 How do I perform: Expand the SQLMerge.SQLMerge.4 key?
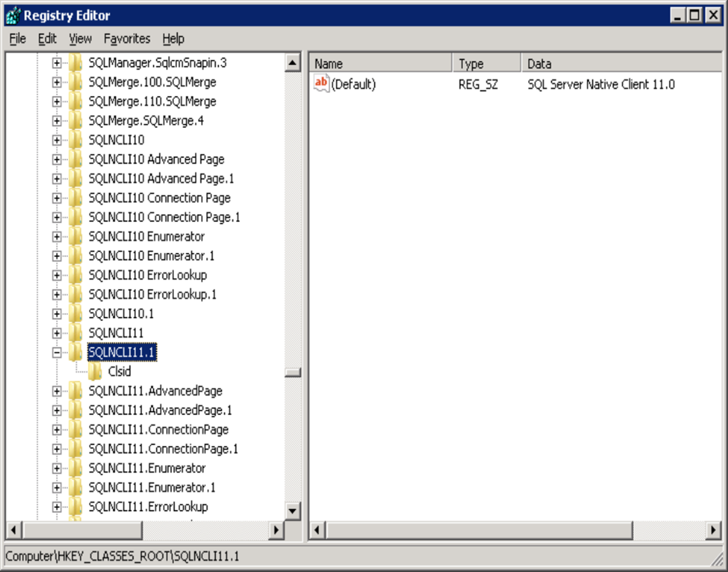[57, 121]
